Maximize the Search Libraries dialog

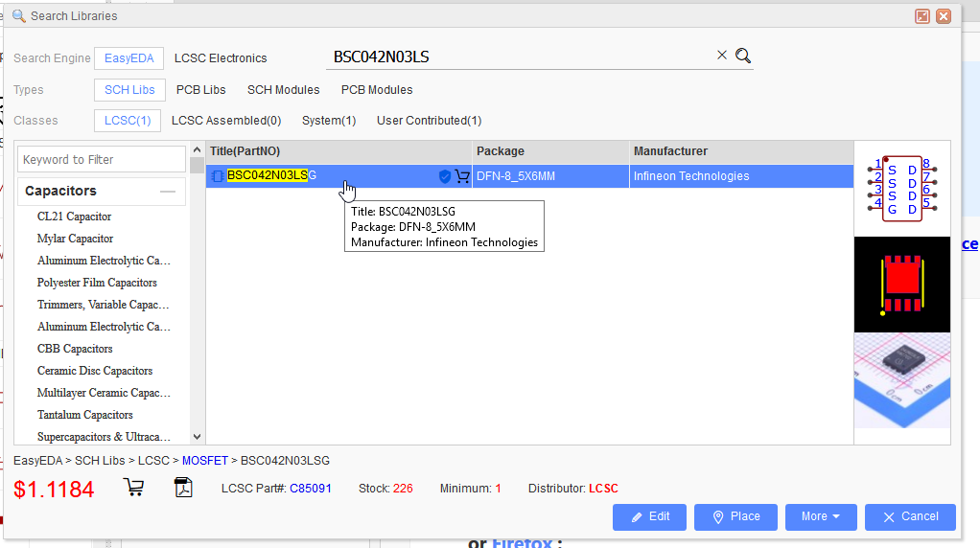tap(922, 16)
